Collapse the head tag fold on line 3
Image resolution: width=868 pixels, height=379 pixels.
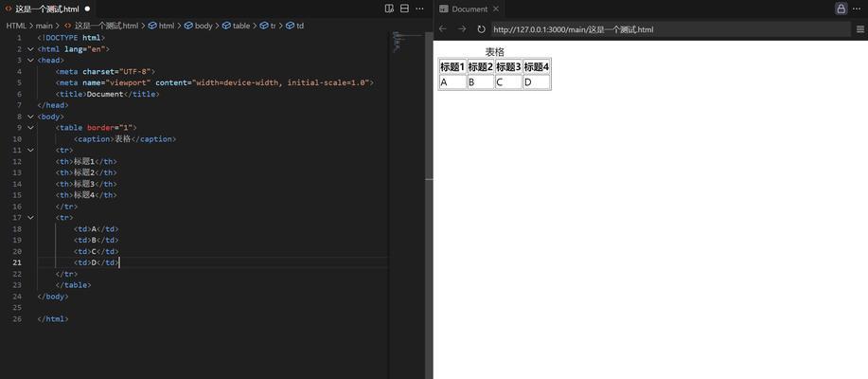[x=30, y=60]
